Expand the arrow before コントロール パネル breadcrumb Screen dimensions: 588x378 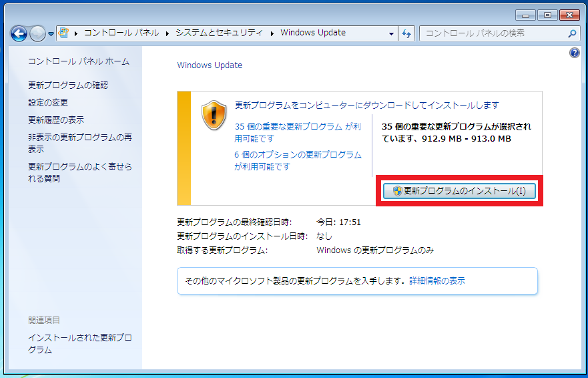pyautogui.click(x=76, y=33)
